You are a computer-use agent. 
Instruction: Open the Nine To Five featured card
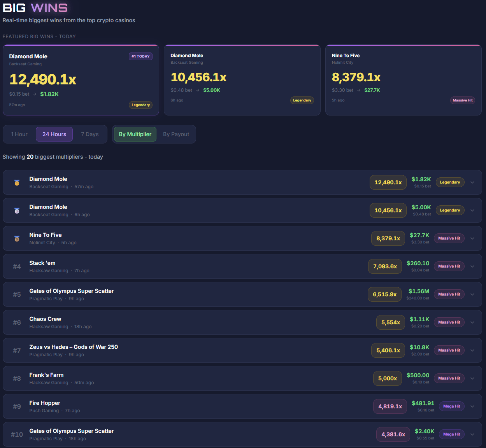pos(404,80)
